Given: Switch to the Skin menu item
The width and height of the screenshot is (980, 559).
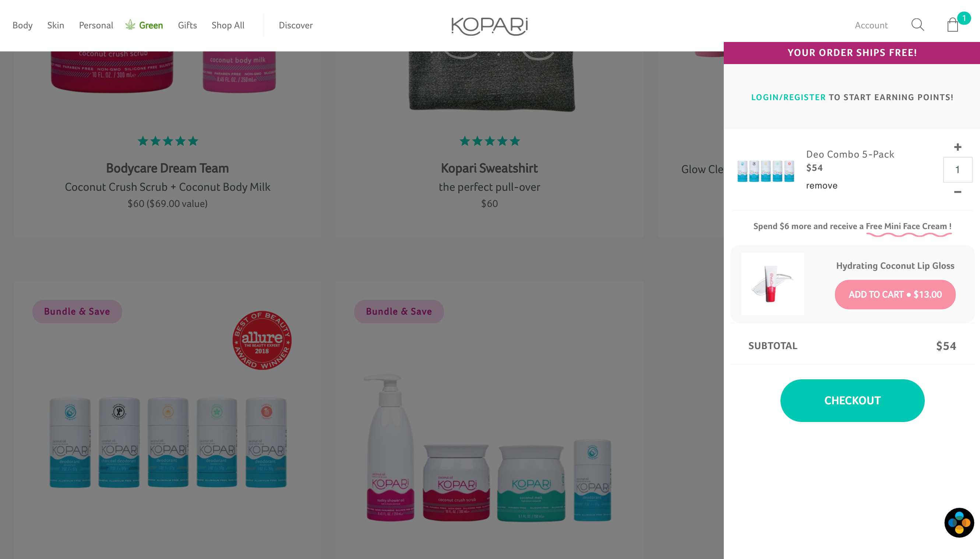Looking at the screenshot, I should (56, 25).
